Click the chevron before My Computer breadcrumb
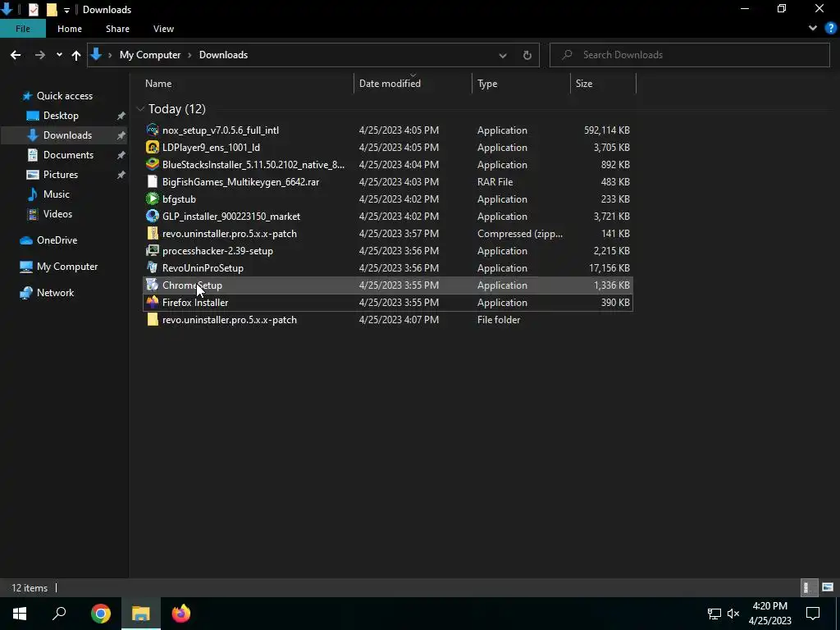This screenshot has height=630, width=840. pyautogui.click(x=110, y=55)
